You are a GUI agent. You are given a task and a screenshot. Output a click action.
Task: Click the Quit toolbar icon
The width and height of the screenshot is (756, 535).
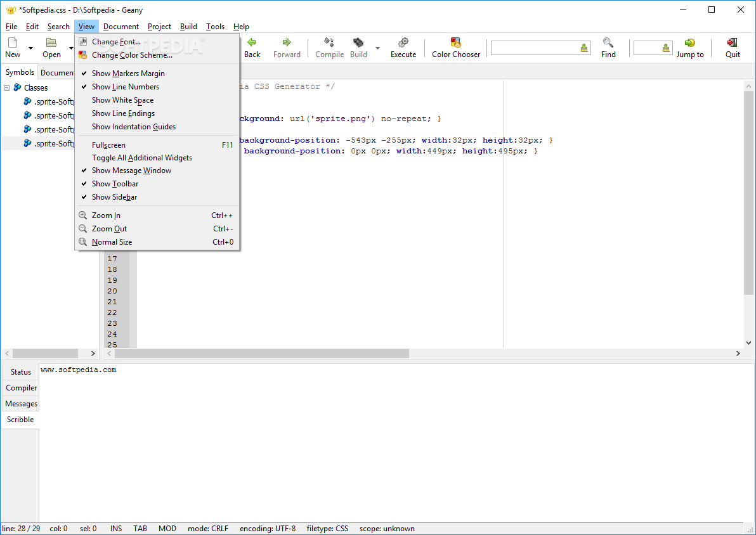pyautogui.click(x=733, y=42)
